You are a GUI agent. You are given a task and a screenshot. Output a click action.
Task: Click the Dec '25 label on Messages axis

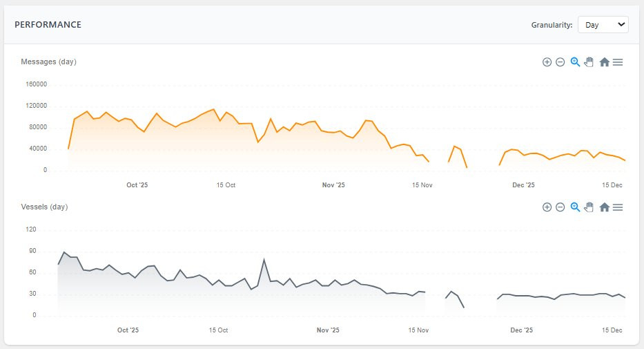point(523,185)
